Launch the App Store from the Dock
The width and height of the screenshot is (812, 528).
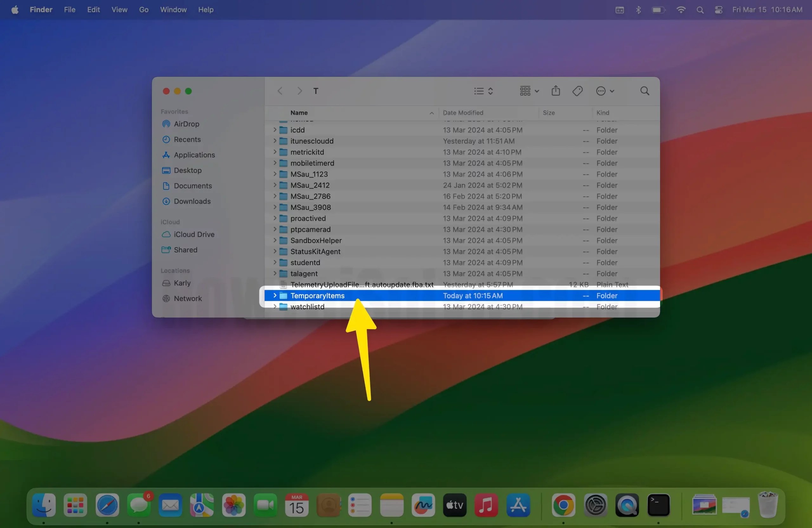[x=518, y=505]
